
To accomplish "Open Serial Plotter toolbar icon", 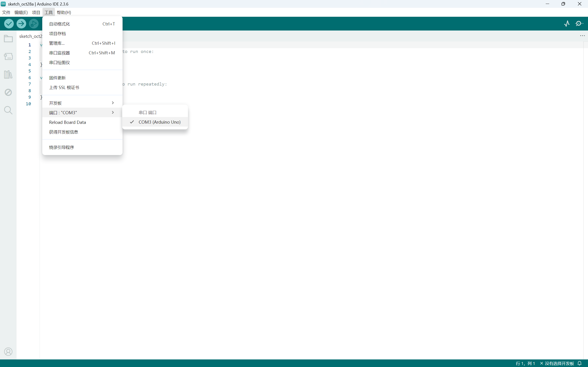I will [x=567, y=24].
